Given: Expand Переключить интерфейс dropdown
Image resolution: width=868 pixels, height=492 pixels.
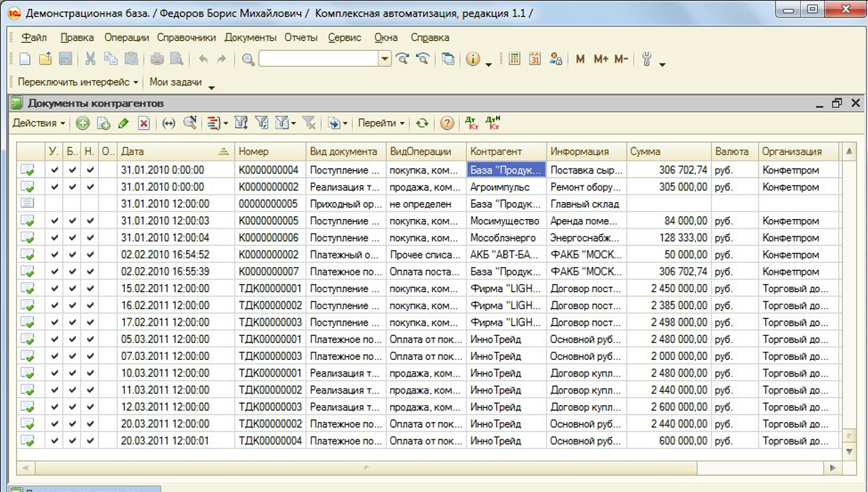Looking at the screenshot, I should pyautogui.click(x=77, y=82).
